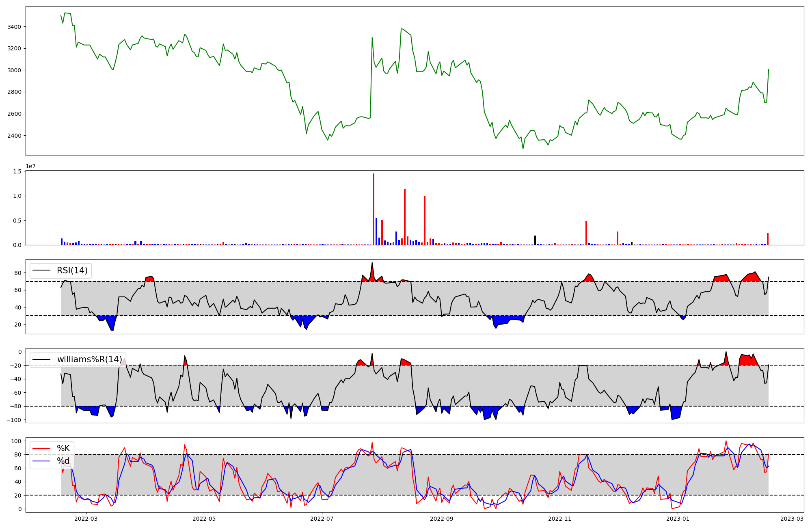Click the 2022-11 date tick label
812x528 pixels.
560,519
